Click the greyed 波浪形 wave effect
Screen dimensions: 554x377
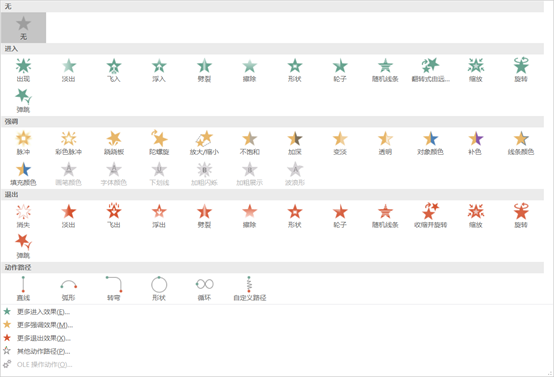(295, 174)
